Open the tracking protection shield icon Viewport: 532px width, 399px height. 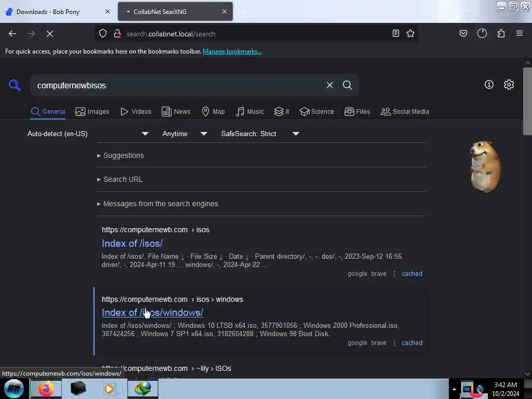pos(103,34)
